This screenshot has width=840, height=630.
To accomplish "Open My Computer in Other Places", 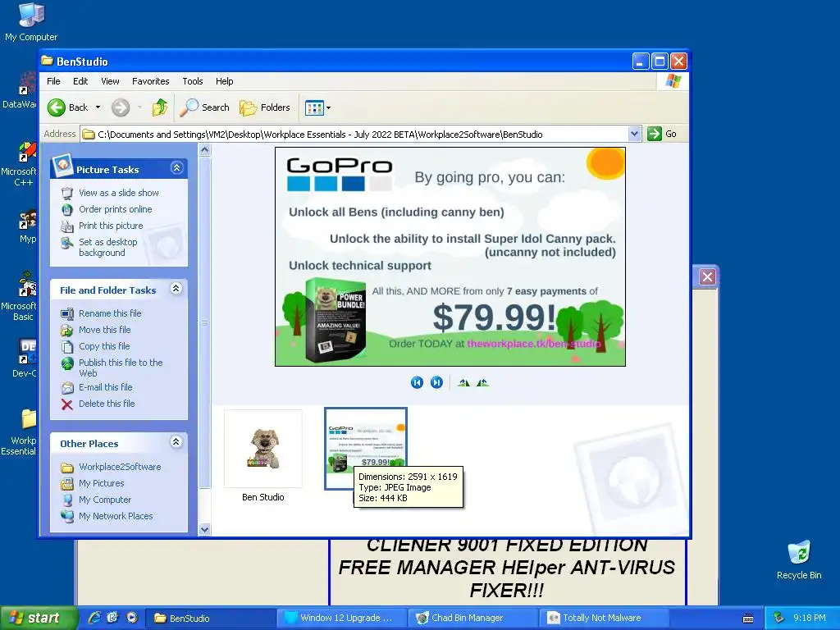I will coord(104,500).
